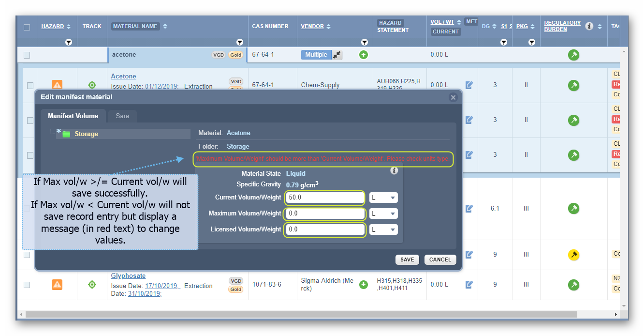Click the yellow regulatory burden arrow icon
Image resolution: width=644 pixels, height=336 pixels.
[573, 255]
